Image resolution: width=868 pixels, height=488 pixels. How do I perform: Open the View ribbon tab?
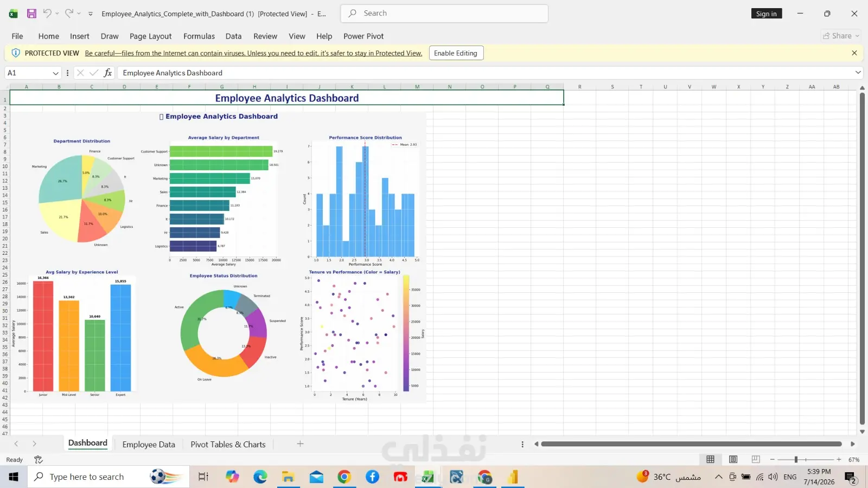(297, 36)
